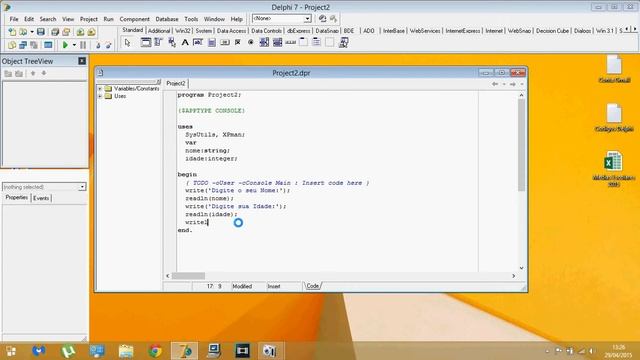Open the Run menu
This screenshot has width=640, height=360.
(x=108, y=19)
